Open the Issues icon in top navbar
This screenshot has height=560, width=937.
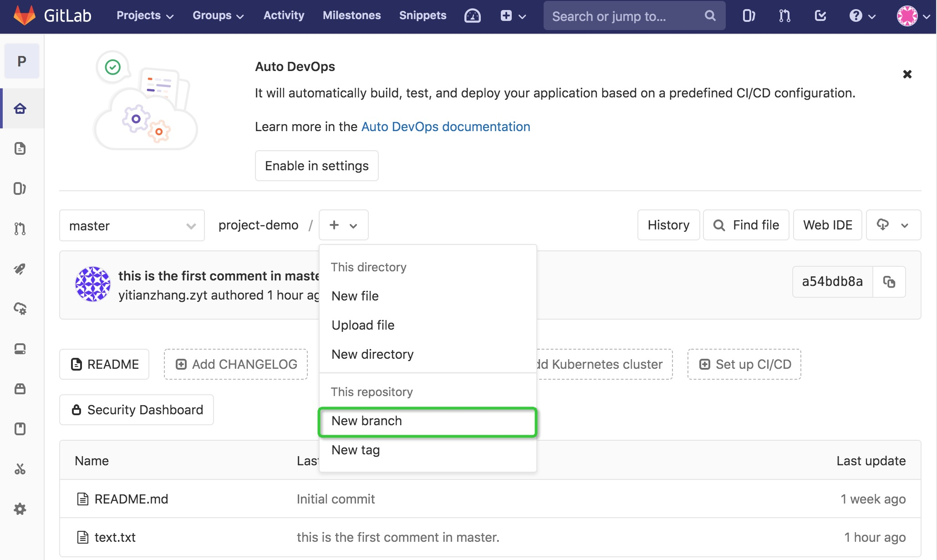click(x=749, y=16)
